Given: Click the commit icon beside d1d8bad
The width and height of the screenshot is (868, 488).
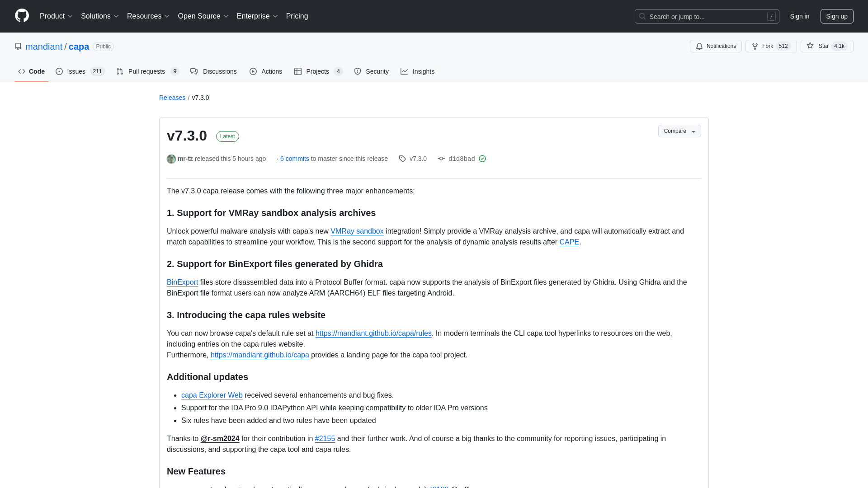Looking at the screenshot, I should pos(441,159).
